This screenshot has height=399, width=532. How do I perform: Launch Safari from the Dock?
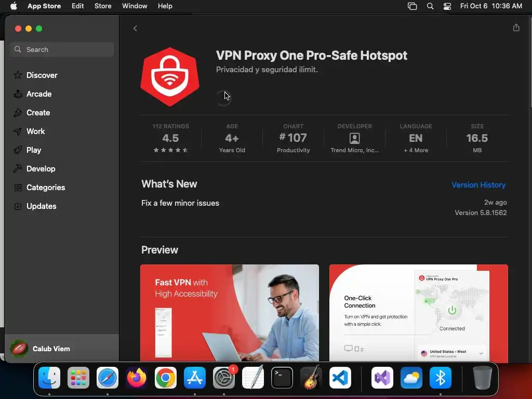(x=108, y=378)
